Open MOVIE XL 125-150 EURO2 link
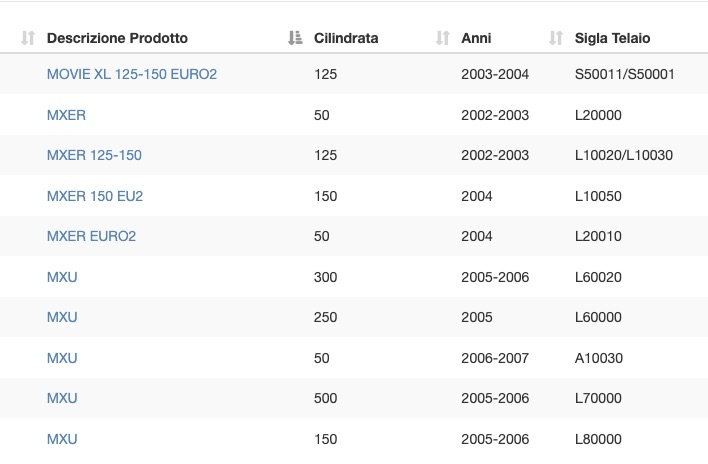Image resolution: width=708 pixels, height=464 pixels. tap(132, 74)
